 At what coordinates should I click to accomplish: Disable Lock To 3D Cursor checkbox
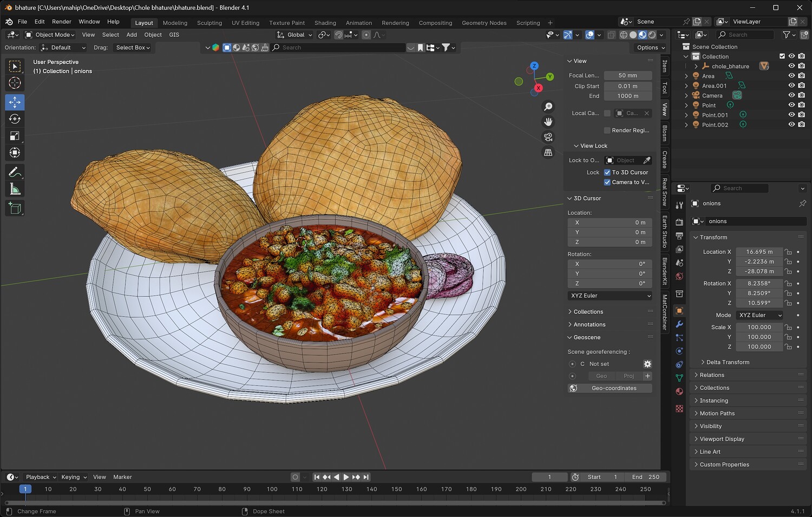(607, 172)
